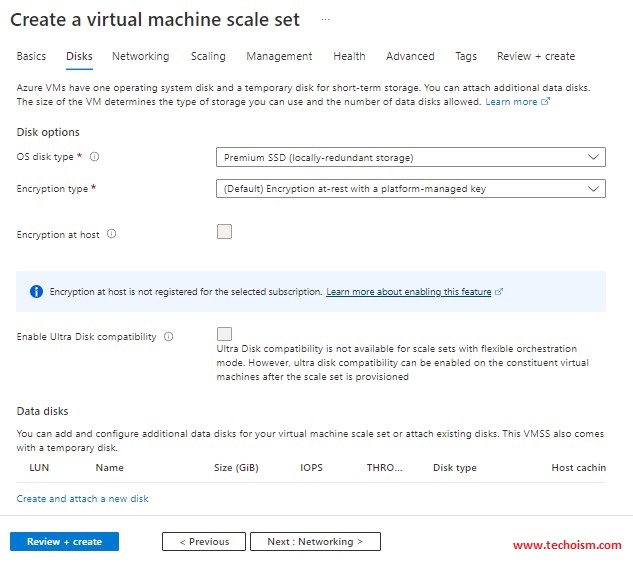This screenshot has width=633, height=565.
Task: Open the Encryption type dropdown
Action: [411, 188]
